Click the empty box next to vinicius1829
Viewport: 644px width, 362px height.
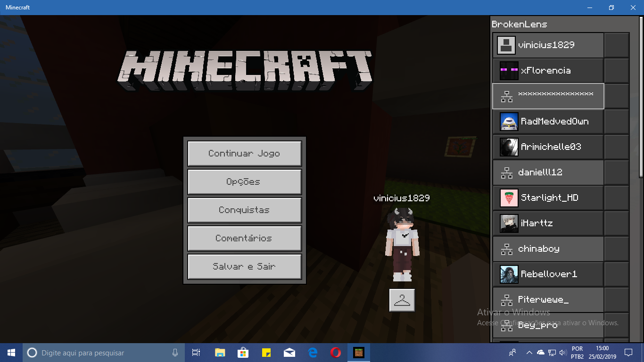pos(617,45)
